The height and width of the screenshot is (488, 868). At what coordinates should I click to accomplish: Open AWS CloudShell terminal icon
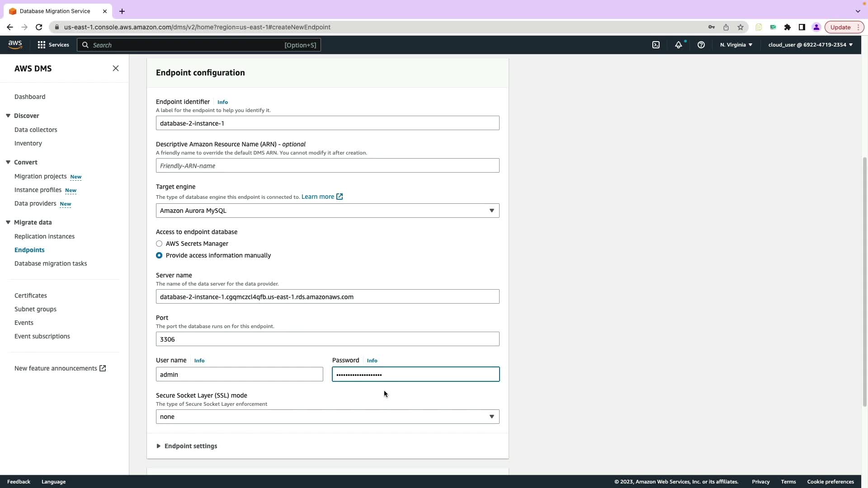656,45
